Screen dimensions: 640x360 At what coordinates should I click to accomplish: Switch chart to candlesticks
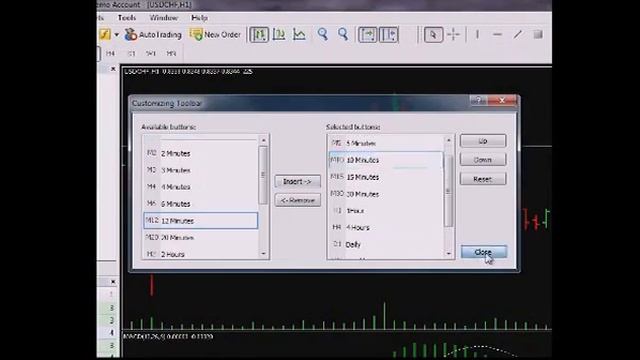(x=279, y=35)
